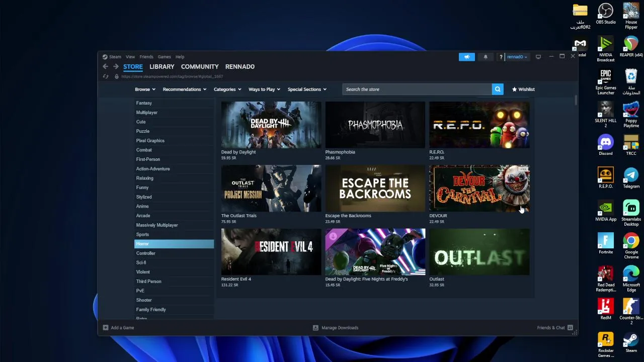Switch to the LIBRARY tab
This screenshot has width=644, height=362.
(x=162, y=66)
